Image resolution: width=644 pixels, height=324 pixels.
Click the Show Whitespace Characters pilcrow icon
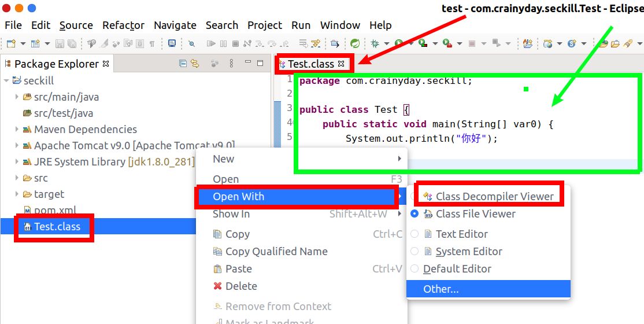pos(152,43)
